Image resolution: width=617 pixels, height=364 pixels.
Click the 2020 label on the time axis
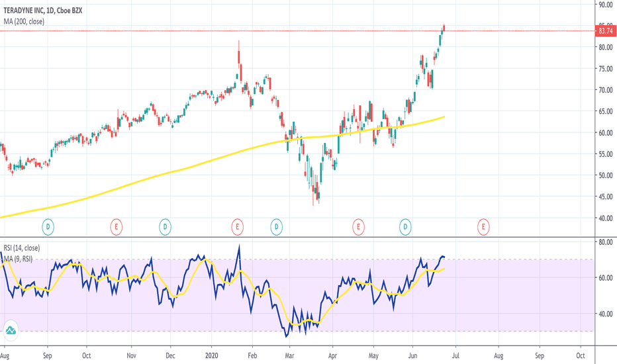pyautogui.click(x=211, y=356)
